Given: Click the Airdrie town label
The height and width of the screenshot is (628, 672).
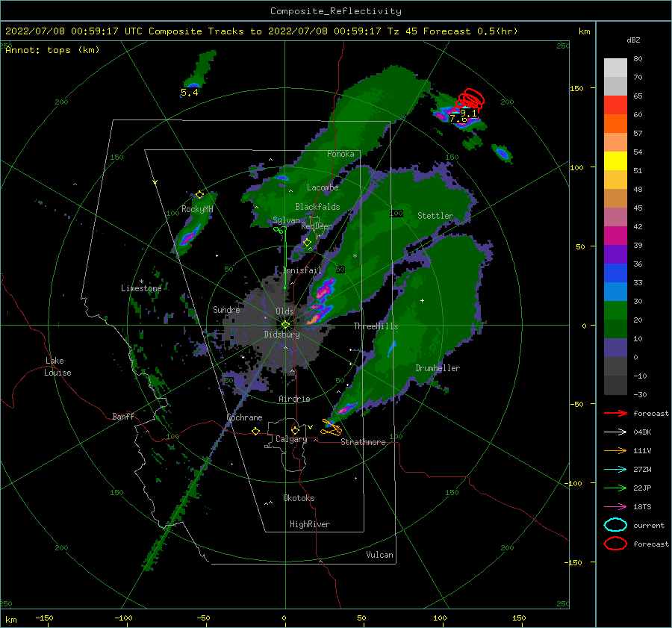Looking at the screenshot, I should tap(294, 399).
